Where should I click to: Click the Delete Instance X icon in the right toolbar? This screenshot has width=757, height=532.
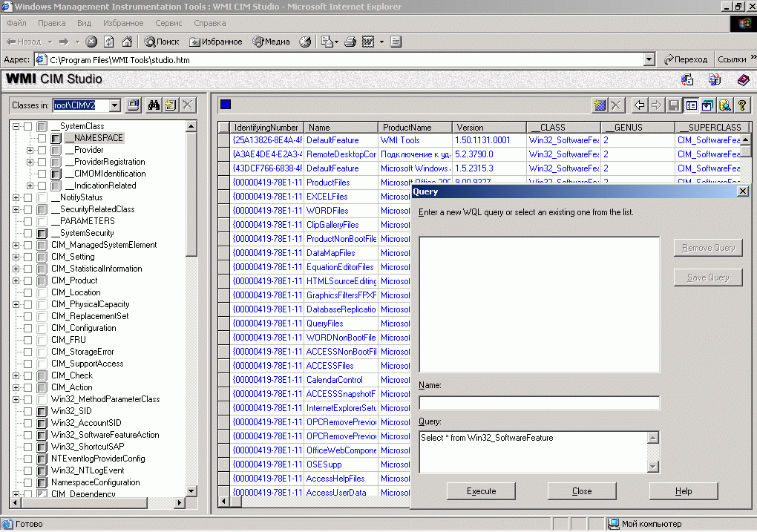[x=615, y=105]
